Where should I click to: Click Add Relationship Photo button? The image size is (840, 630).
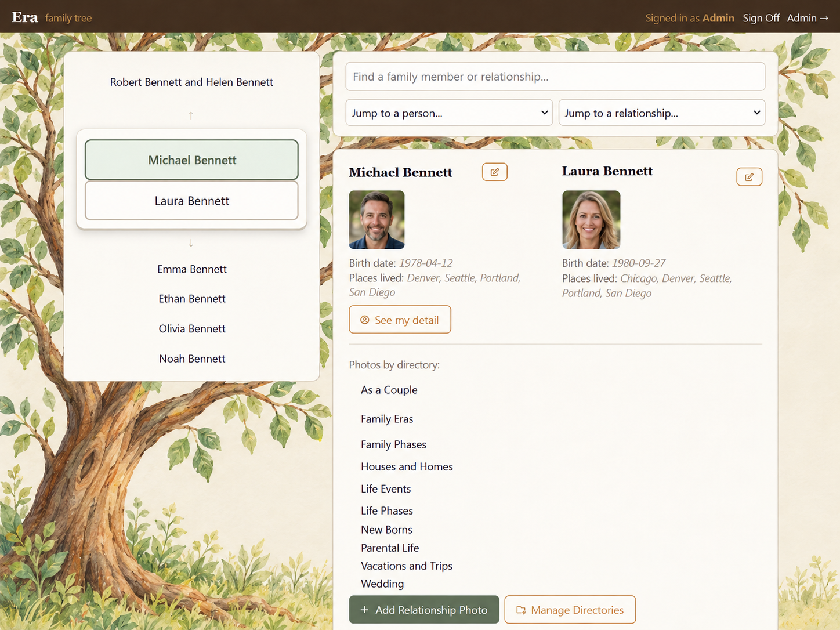point(424,610)
